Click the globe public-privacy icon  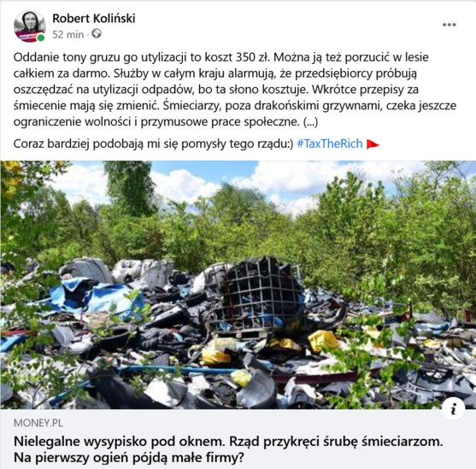pyautogui.click(x=97, y=33)
